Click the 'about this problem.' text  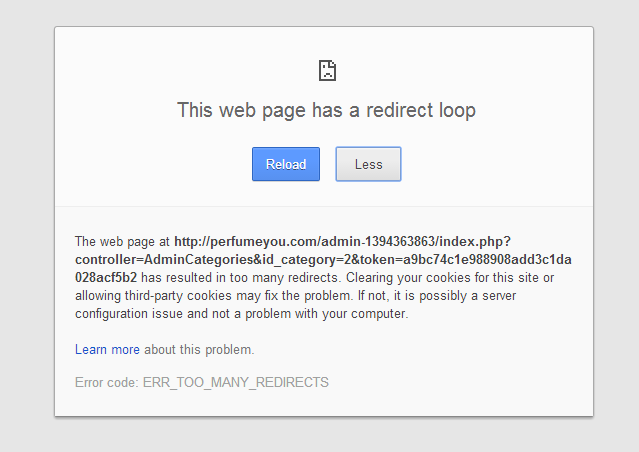pyautogui.click(x=199, y=350)
